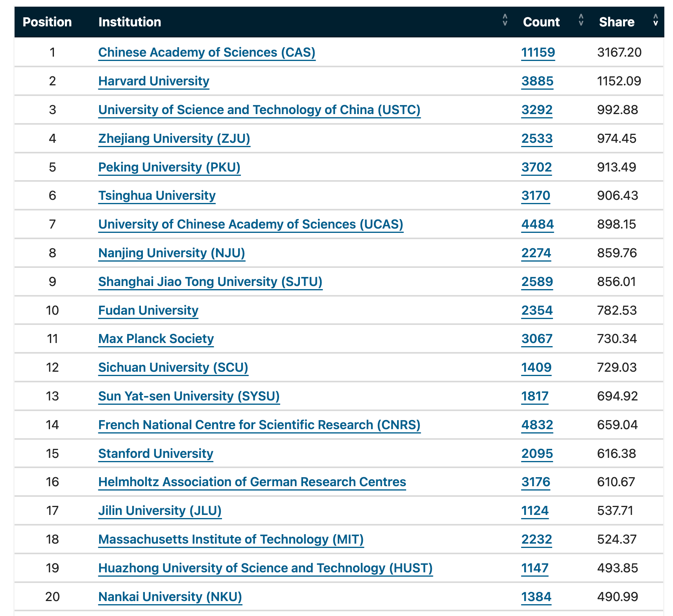
Task: Open the Fudan University link
Action: 148,310
